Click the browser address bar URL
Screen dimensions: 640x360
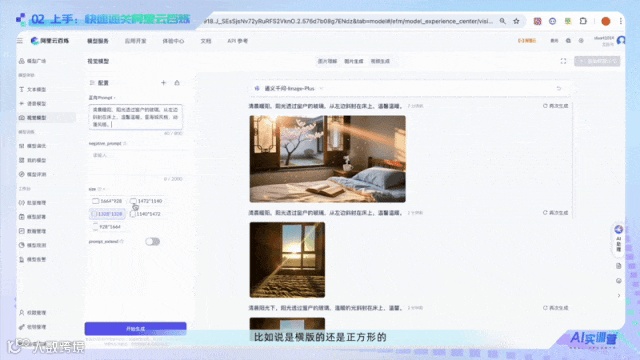[348, 21]
